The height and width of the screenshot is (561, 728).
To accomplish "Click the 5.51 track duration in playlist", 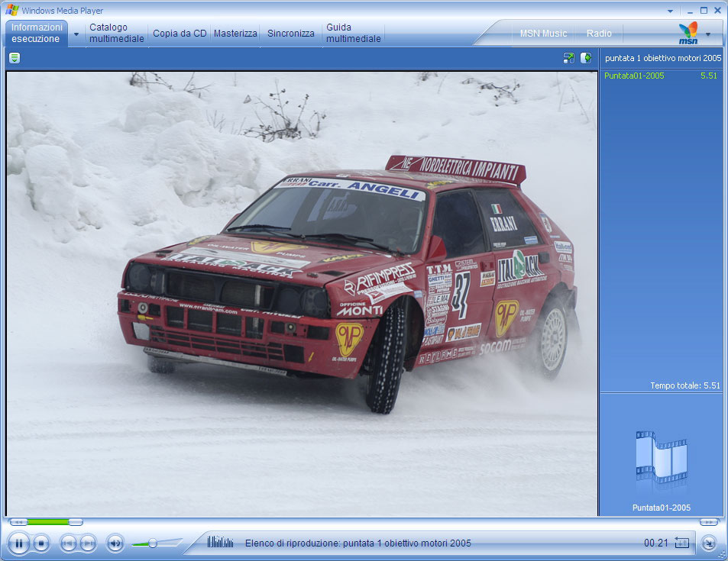I will click(709, 76).
